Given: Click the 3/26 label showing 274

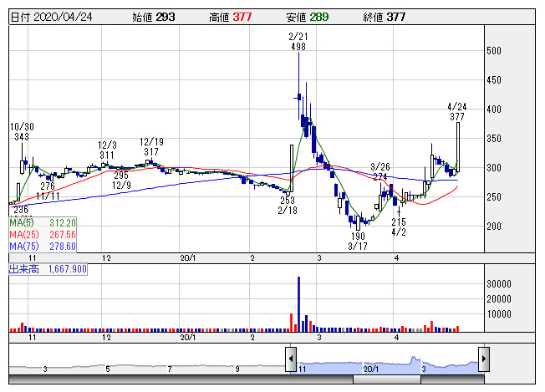Looking at the screenshot, I should [380, 171].
